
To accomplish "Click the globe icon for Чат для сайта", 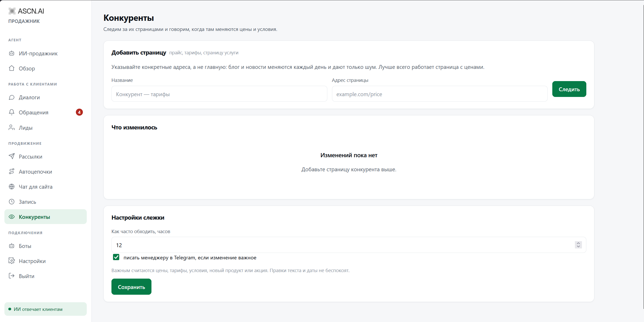I will click(x=12, y=187).
